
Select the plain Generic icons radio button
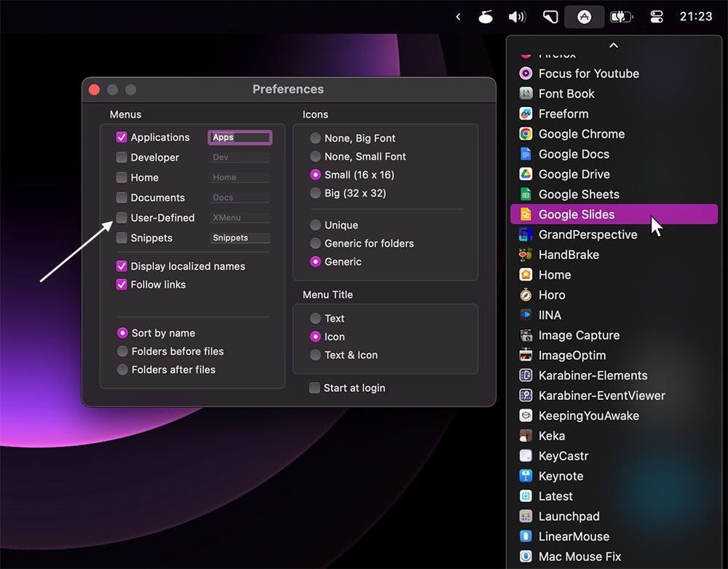tap(315, 262)
